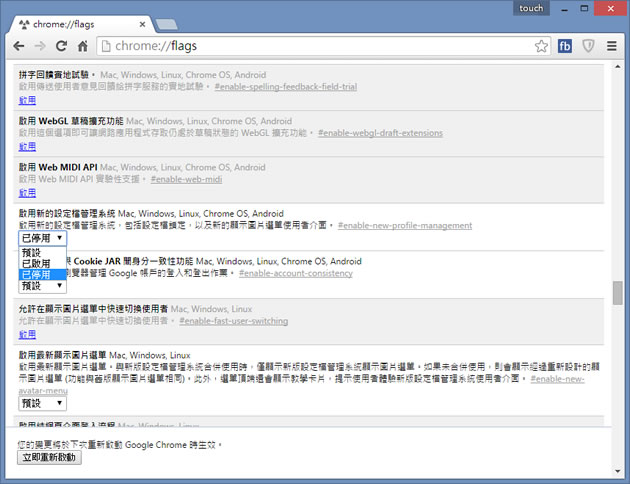Choose 已啟用 option in dropdown list
Image resolution: width=630 pixels, height=484 pixels.
point(34,263)
